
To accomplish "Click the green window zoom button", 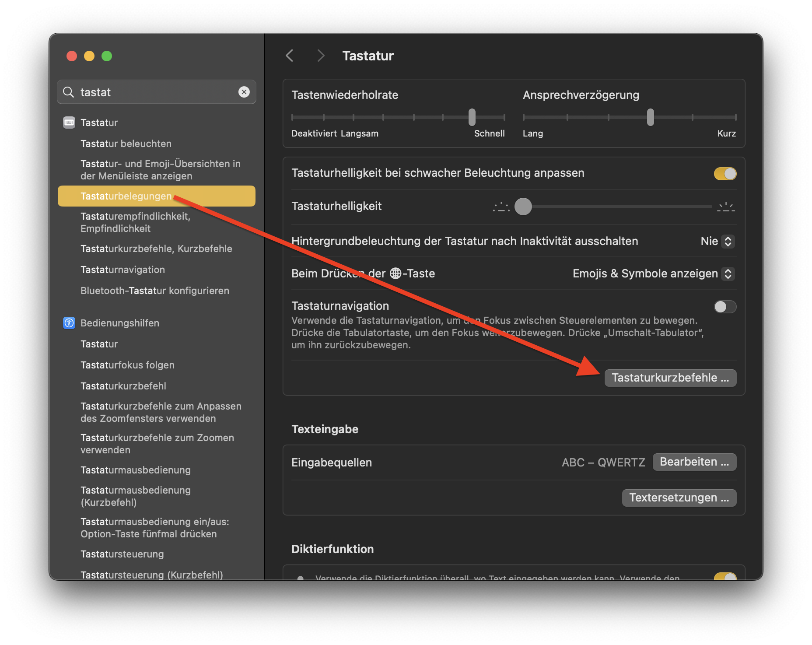I will click(x=107, y=56).
